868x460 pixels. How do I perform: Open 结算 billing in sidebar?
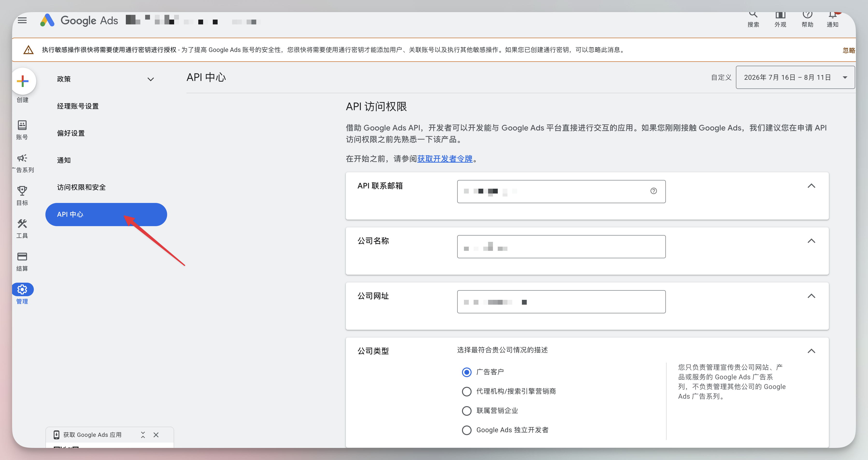[x=22, y=261]
